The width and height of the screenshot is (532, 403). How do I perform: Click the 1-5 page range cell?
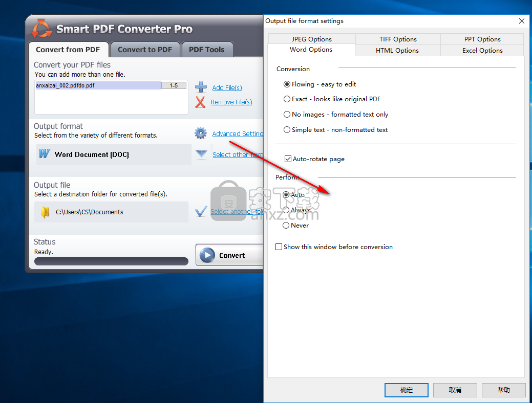click(174, 85)
